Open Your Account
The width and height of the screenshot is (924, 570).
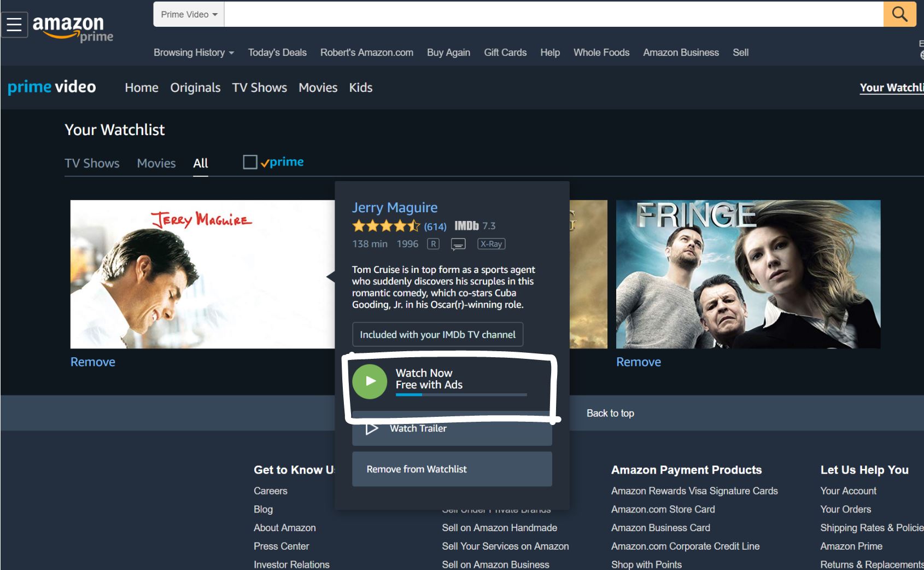point(849,491)
